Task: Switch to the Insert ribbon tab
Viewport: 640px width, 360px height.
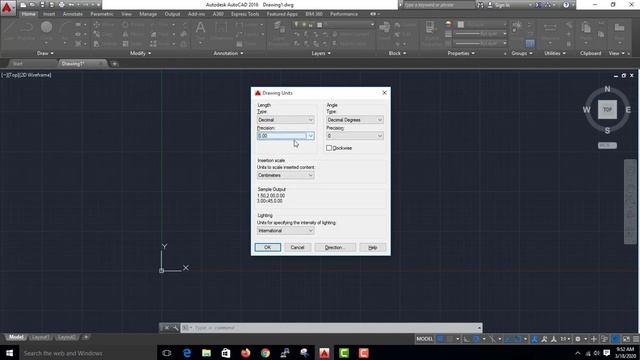Action: [49, 14]
